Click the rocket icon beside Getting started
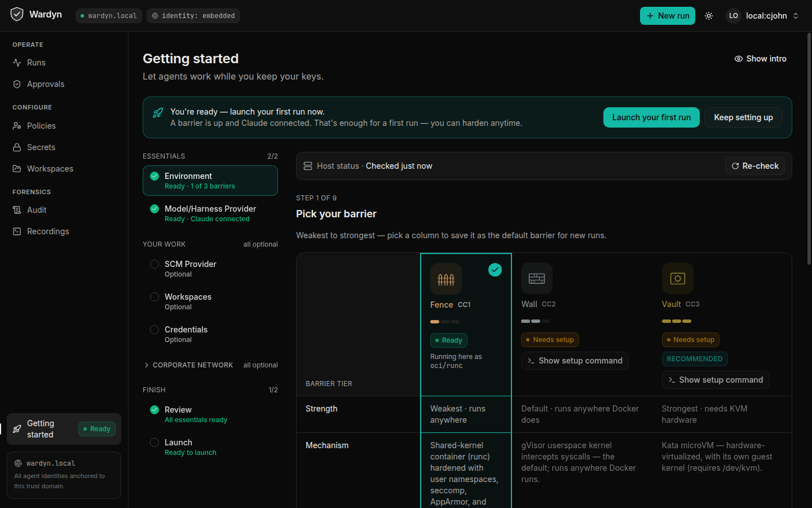 (x=17, y=429)
